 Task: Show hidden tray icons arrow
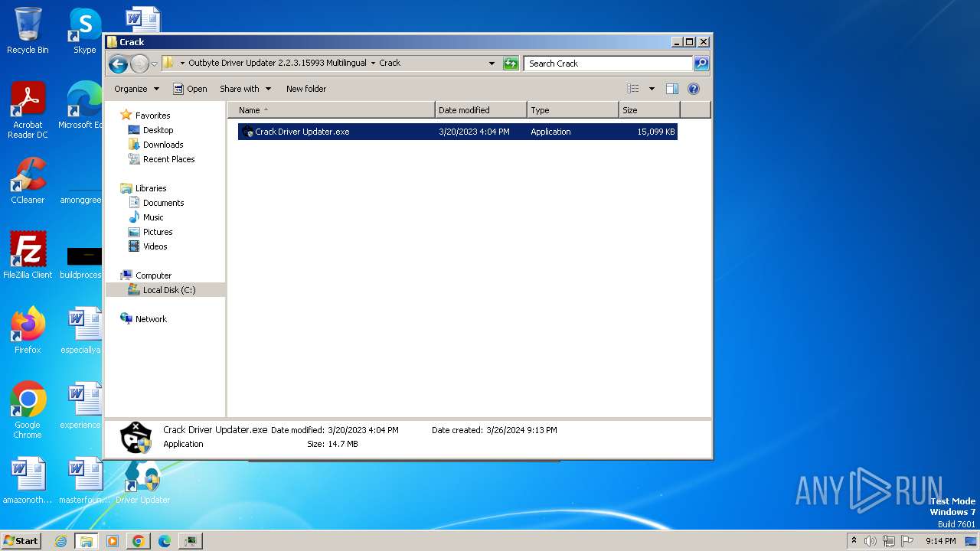pos(854,541)
